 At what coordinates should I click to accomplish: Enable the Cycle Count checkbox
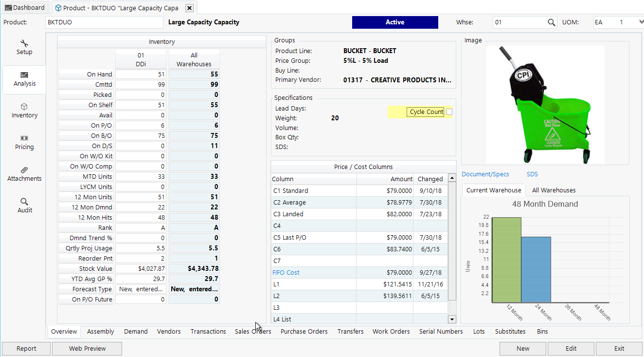click(x=448, y=112)
